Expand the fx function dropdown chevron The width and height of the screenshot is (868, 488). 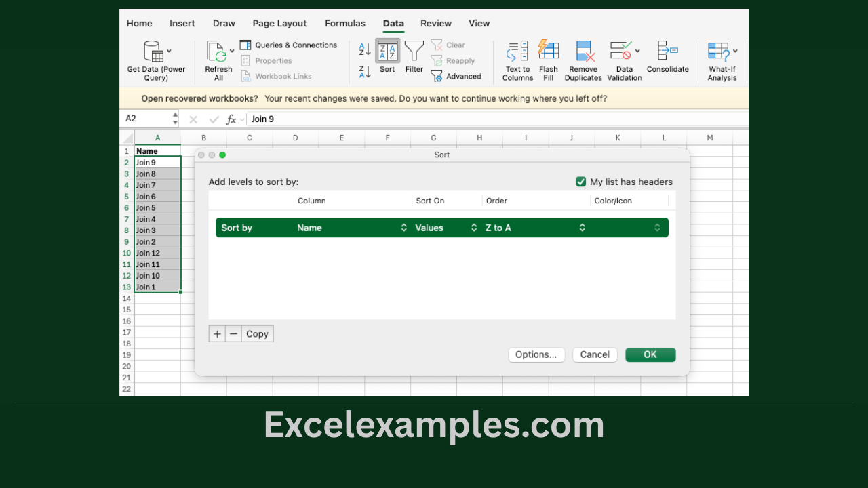click(242, 119)
